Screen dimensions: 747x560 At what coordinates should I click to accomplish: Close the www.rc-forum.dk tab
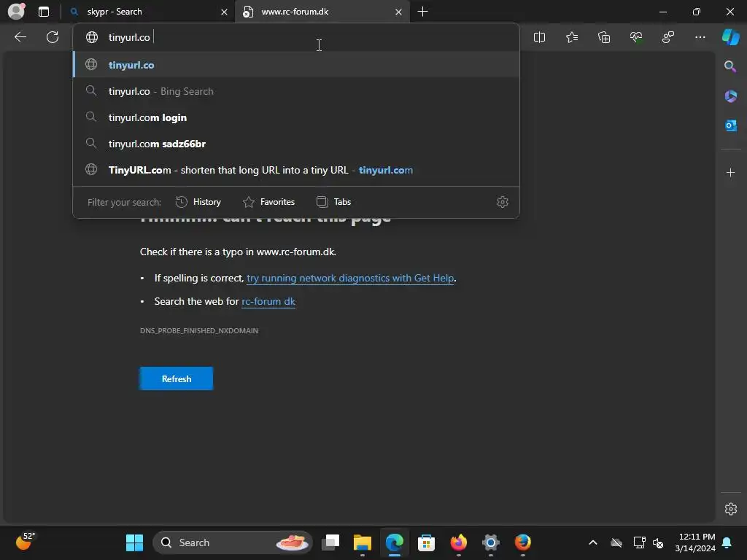[x=398, y=12]
